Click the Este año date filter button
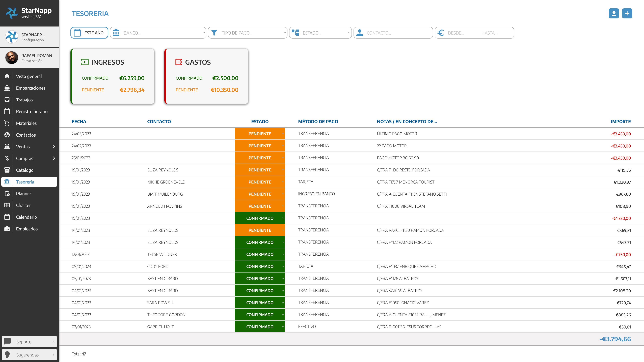644x362 pixels. click(89, 33)
